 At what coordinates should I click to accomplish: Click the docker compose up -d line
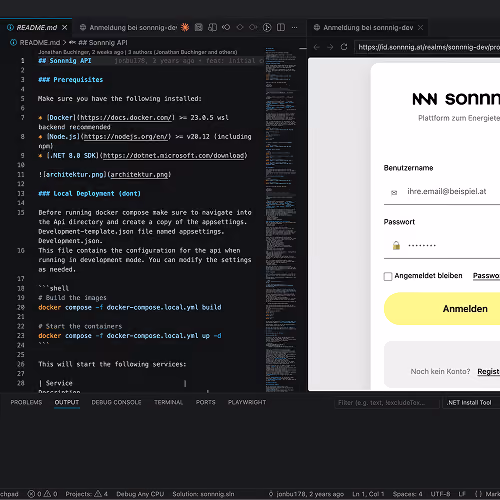click(130, 336)
